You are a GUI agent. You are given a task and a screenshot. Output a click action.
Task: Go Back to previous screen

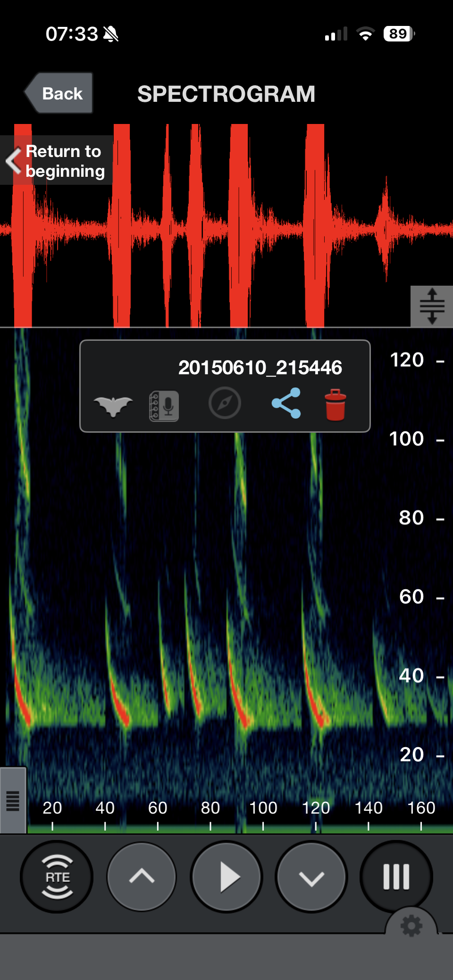click(x=59, y=93)
